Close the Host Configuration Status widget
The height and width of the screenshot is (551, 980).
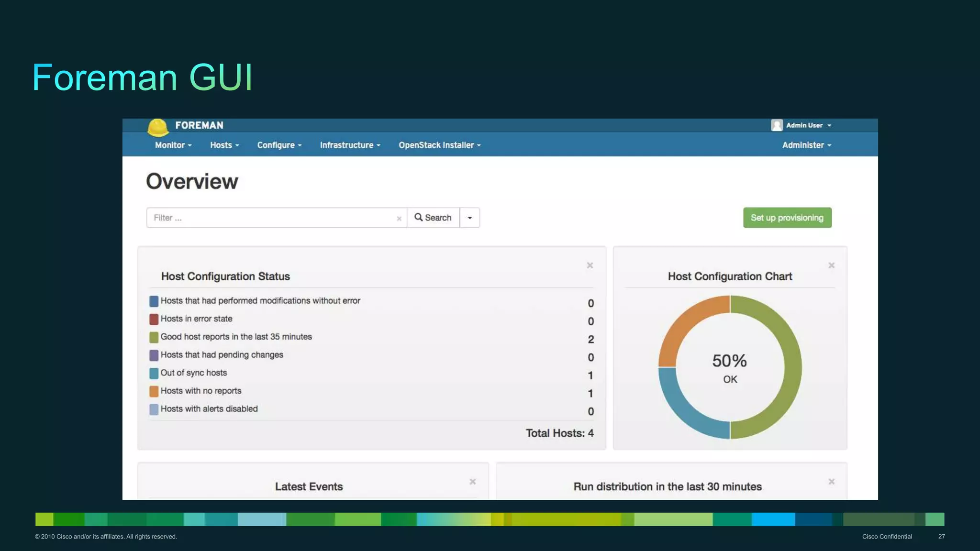(x=590, y=265)
